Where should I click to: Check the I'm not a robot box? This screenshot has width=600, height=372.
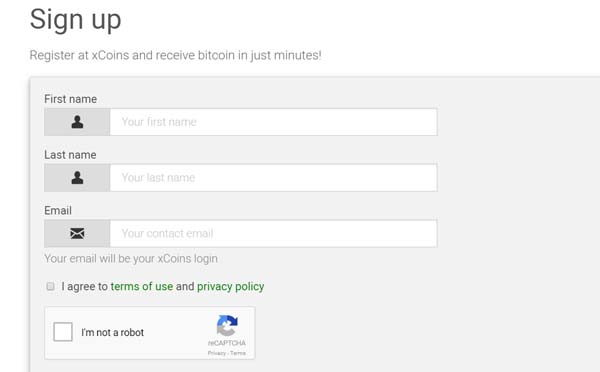click(63, 332)
